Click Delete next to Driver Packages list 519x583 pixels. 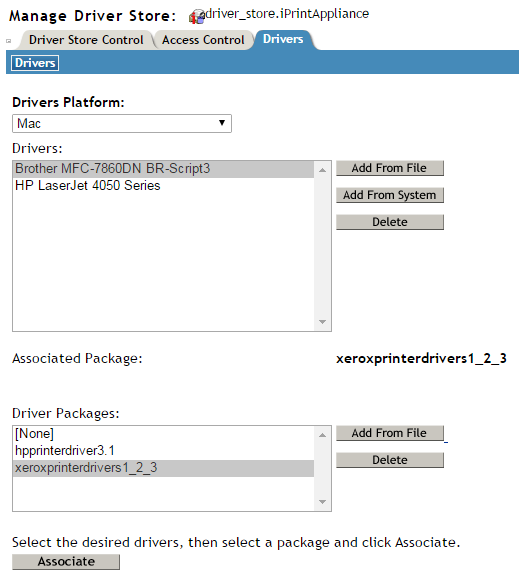coord(390,460)
